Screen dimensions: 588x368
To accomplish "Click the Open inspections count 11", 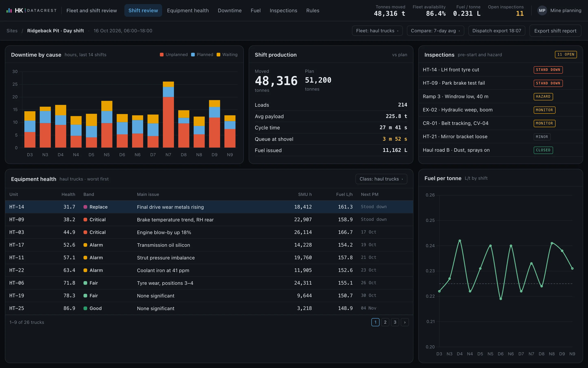I will click(x=520, y=14).
